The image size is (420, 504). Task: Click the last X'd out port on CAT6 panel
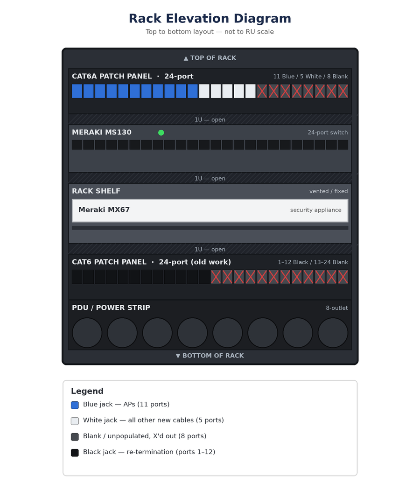click(343, 277)
